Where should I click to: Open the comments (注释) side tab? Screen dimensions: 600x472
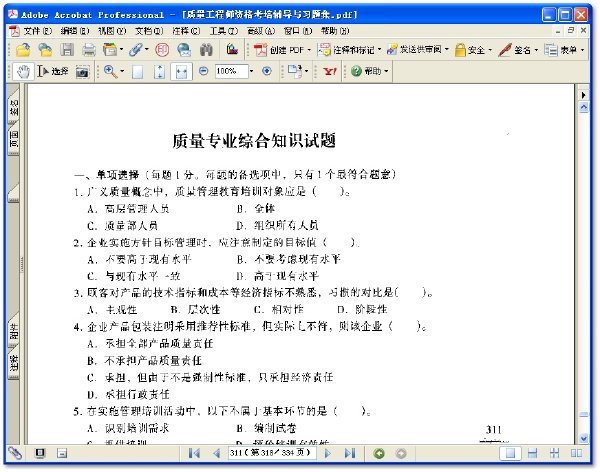point(14,362)
